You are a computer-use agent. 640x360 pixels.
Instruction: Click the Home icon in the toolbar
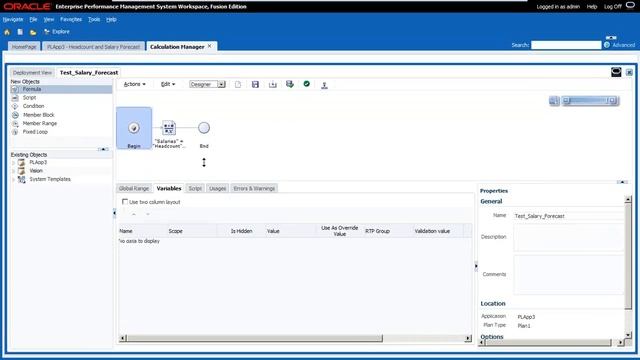click(7, 32)
